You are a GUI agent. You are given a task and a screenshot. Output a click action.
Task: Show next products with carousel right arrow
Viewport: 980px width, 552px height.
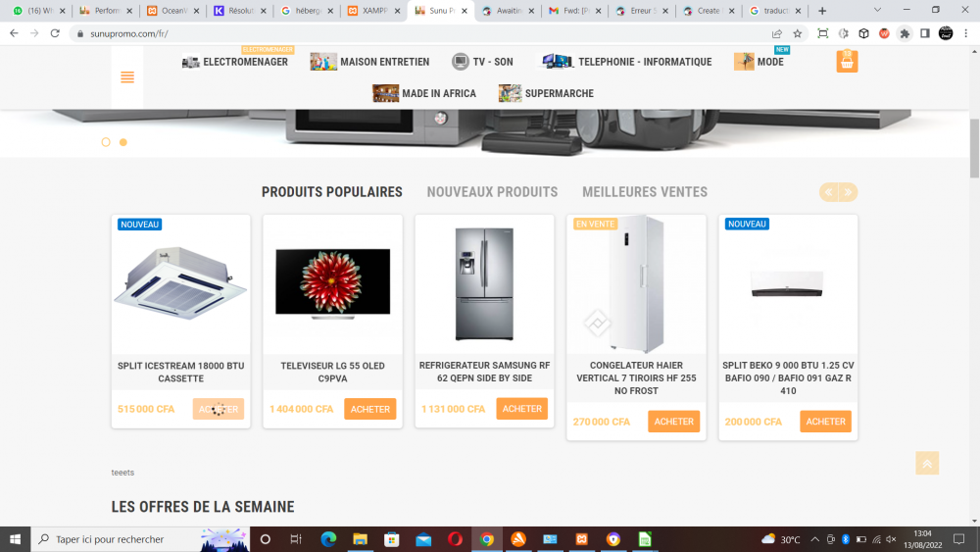(x=848, y=192)
